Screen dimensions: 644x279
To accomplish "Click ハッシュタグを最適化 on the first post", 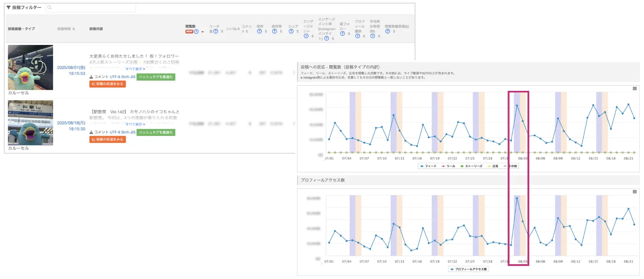I will pyautogui.click(x=156, y=77).
